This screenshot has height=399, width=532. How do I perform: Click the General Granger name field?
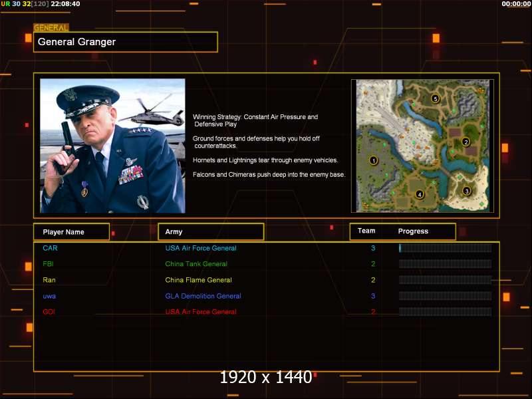[x=126, y=42]
